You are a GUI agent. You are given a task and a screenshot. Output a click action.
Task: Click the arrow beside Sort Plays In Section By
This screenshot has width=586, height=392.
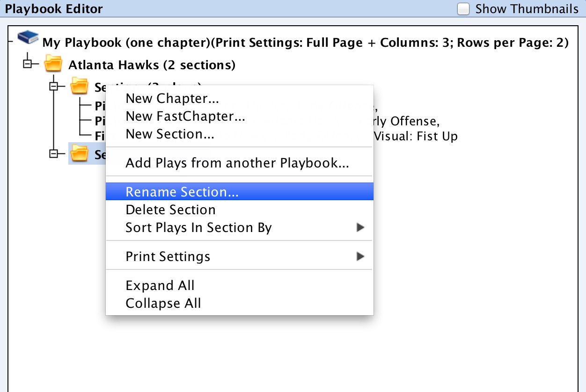360,227
